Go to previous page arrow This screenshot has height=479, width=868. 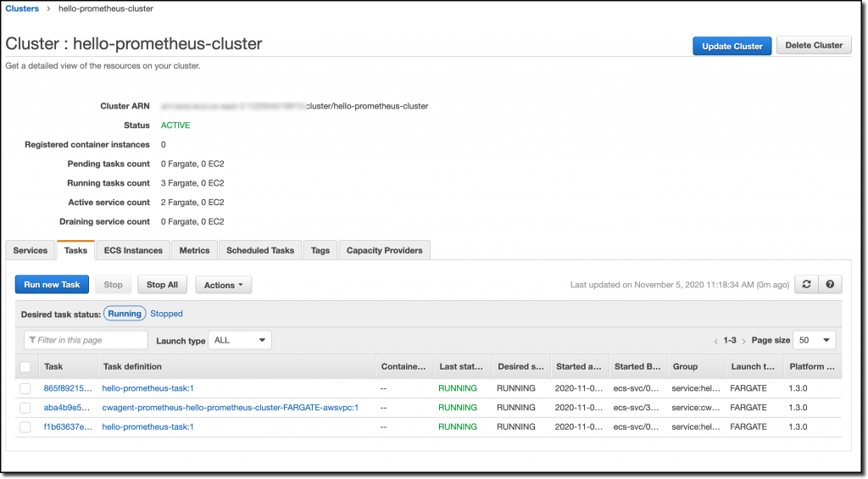(715, 341)
